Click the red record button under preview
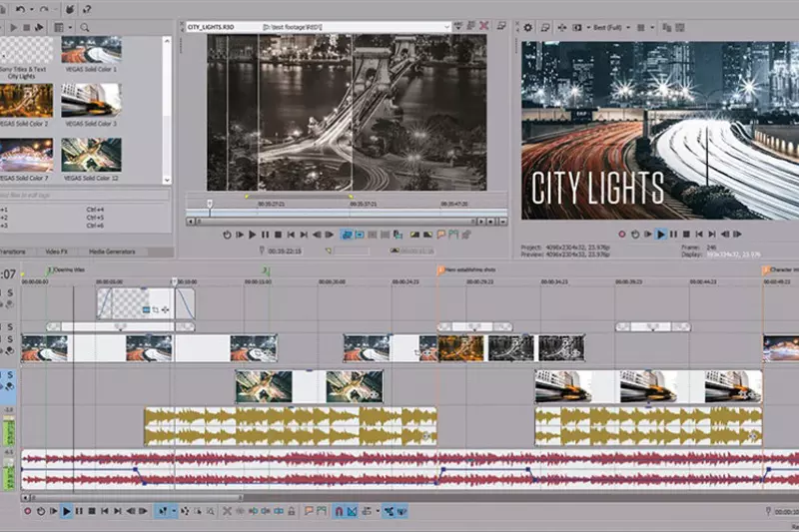Screen dimensions: 799x532 point(621,235)
